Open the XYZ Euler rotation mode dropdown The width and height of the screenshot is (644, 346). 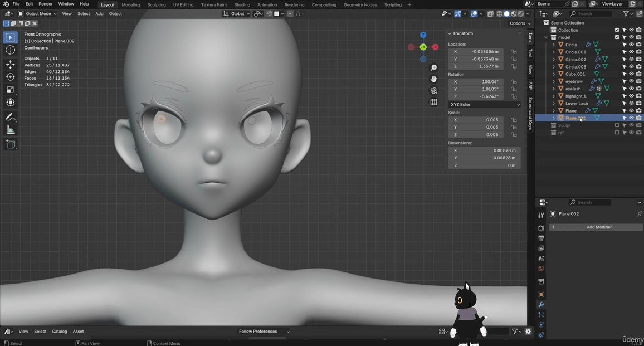[484, 105]
